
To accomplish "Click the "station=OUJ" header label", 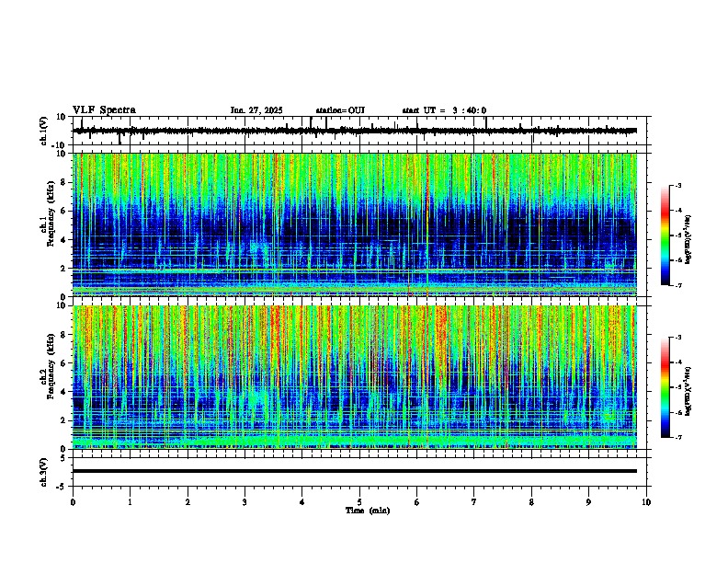I will pyautogui.click(x=340, y=110).
